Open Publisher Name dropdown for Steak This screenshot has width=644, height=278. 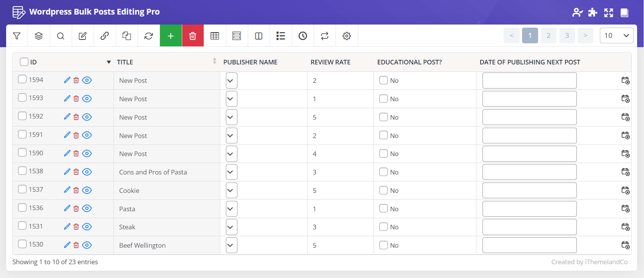tap(232, 227)
